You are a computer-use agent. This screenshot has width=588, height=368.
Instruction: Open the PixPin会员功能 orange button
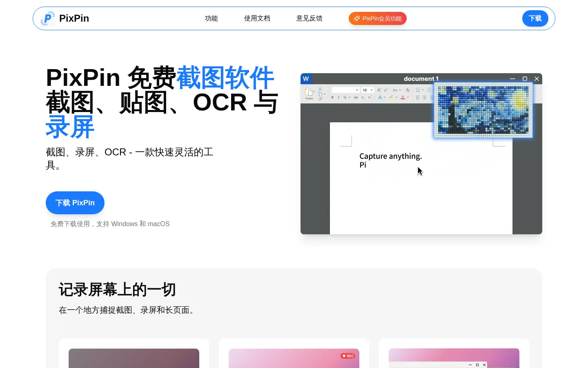point(378,18)
